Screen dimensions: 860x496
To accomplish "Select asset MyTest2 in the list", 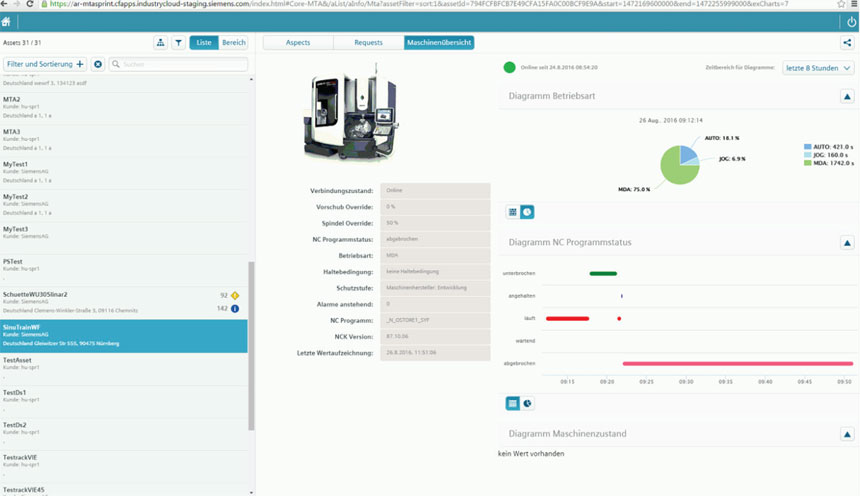I will [124, 205].
